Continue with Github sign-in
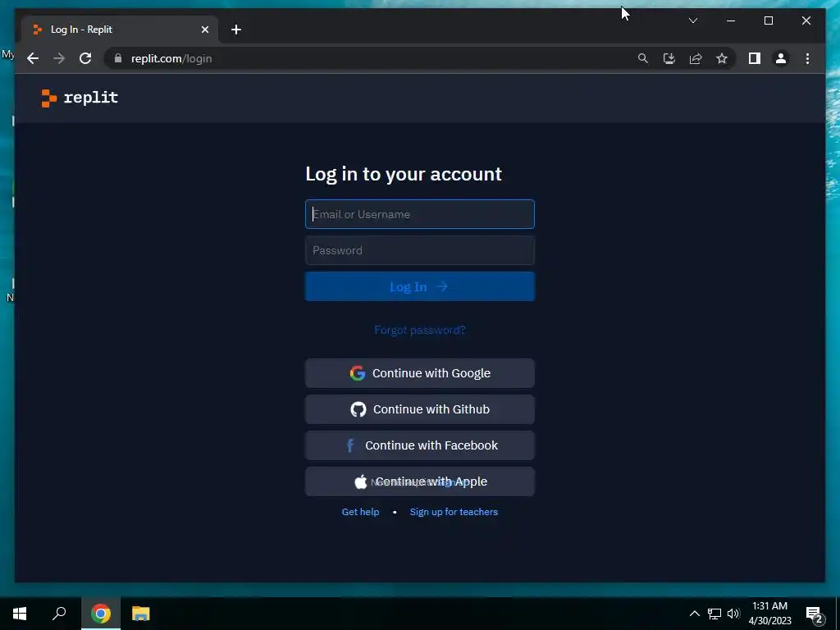The image size is (840, 630). (x=419, y=409)
